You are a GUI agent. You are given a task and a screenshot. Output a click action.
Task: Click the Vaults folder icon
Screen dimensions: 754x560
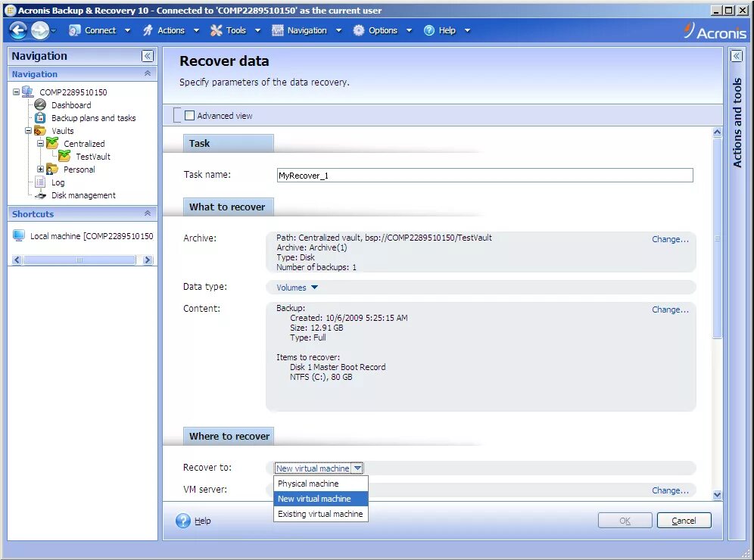[40, 131]
